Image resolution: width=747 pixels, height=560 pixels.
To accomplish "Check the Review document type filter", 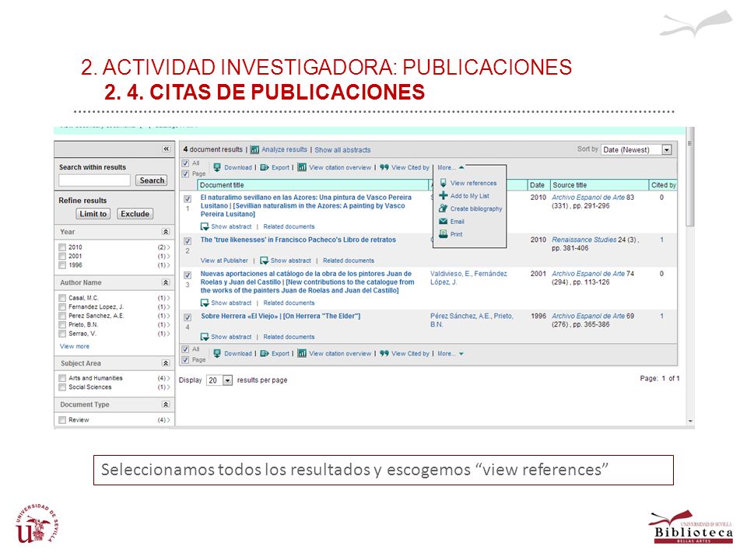I will click(x=62, y=420).
